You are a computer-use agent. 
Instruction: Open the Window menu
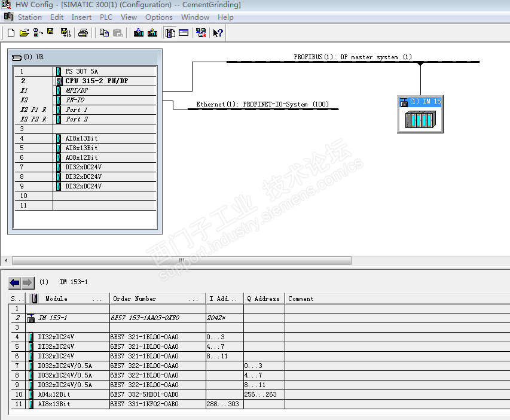click(195, 17)
